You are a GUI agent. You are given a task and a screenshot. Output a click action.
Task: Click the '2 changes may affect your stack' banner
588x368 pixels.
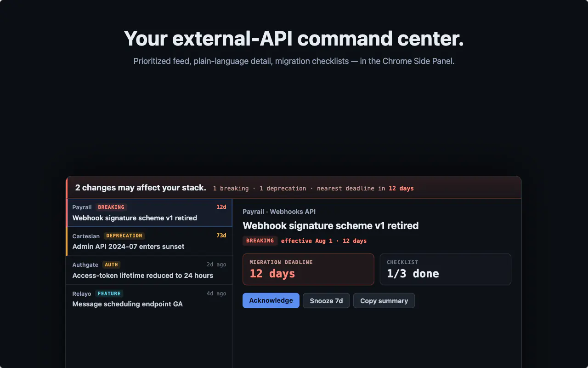294,188
